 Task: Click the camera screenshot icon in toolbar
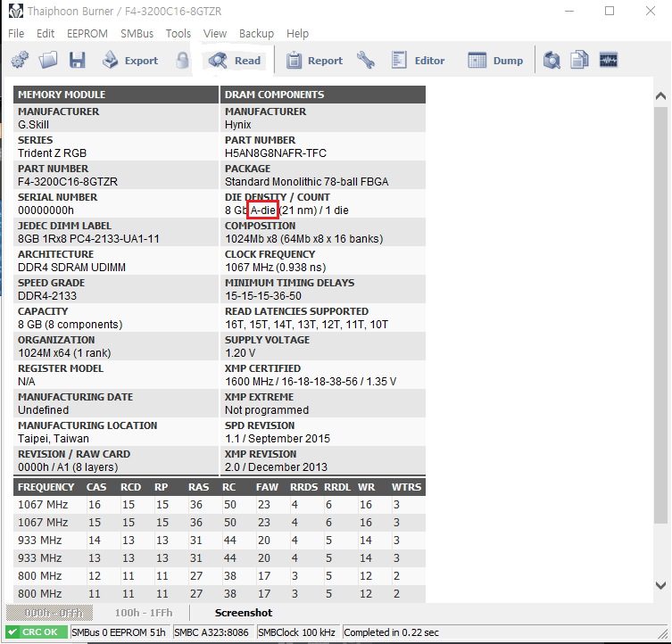[552, 60]
